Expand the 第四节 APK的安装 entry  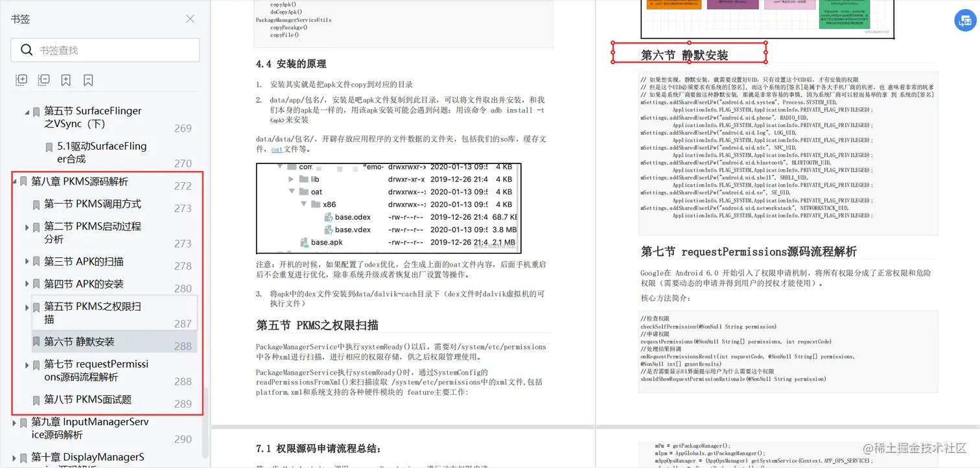pyautogui.click(x=27, y=283)
